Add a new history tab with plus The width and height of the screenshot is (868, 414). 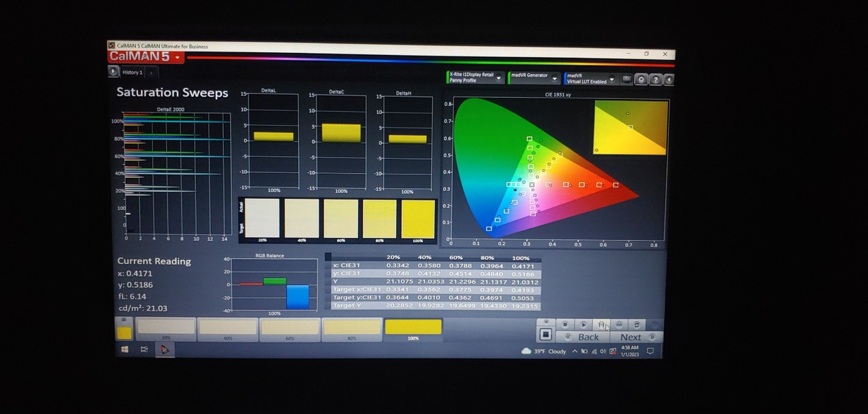coord(151,72)
